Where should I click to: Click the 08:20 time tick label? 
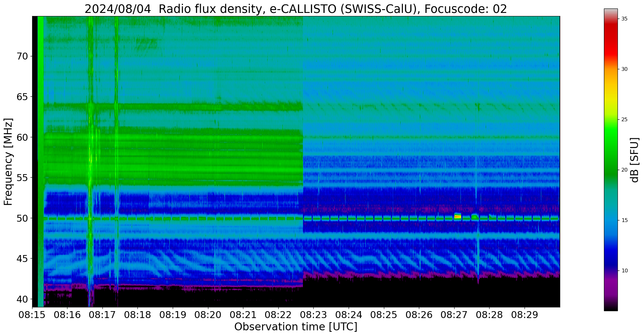coord(208,315)
